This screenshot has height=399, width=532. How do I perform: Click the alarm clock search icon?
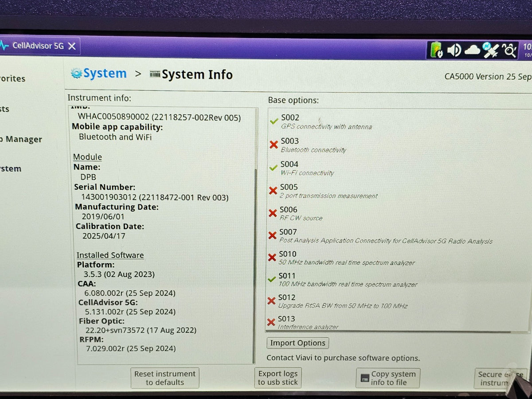(509, 51)
